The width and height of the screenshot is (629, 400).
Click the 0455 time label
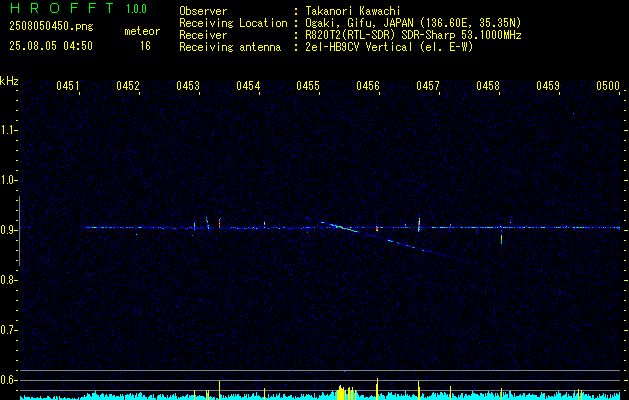pos(308,85)
